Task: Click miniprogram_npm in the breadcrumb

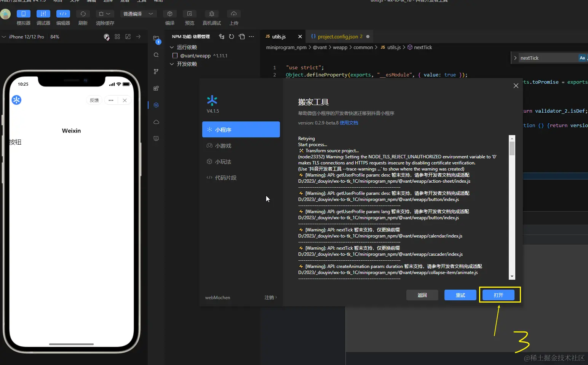Action: point(286,47)
